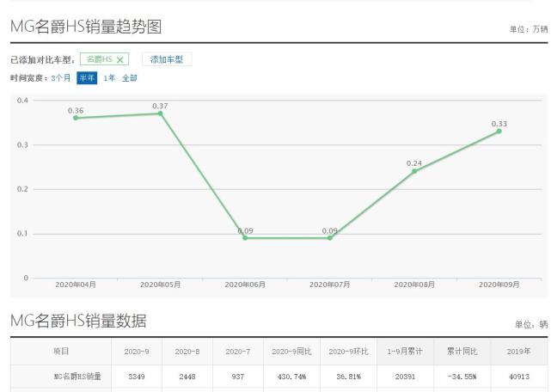
Task: Click the 40913 cell
Action: tap(519, 377)
